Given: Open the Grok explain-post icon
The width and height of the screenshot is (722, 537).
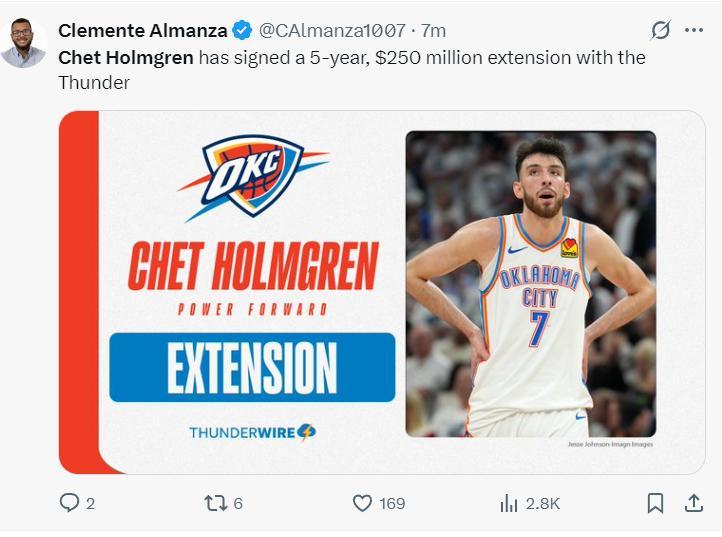Looking at the screenshot, I should pos(660,30).
